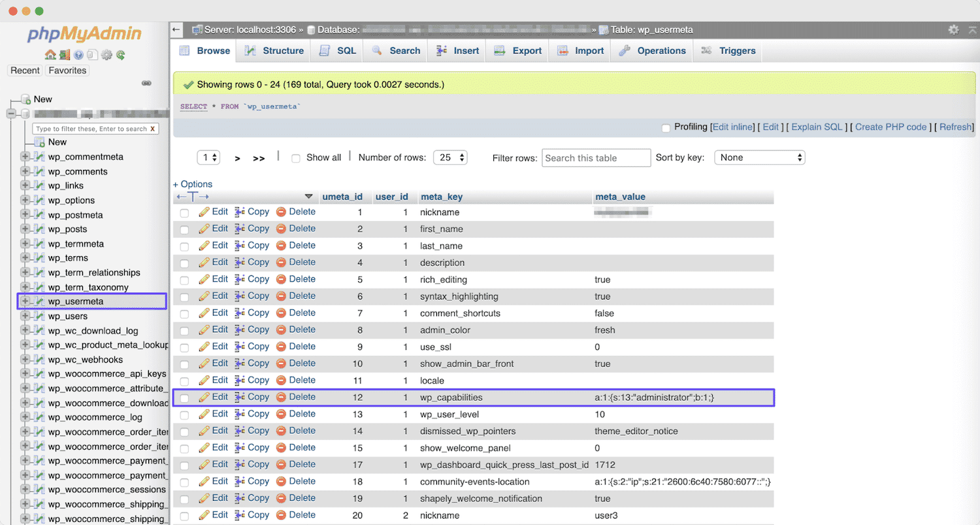Click red Delete icon for use_ssl row
The width and height of the screenshot is (980, 525).
click(x=281, y=347)
